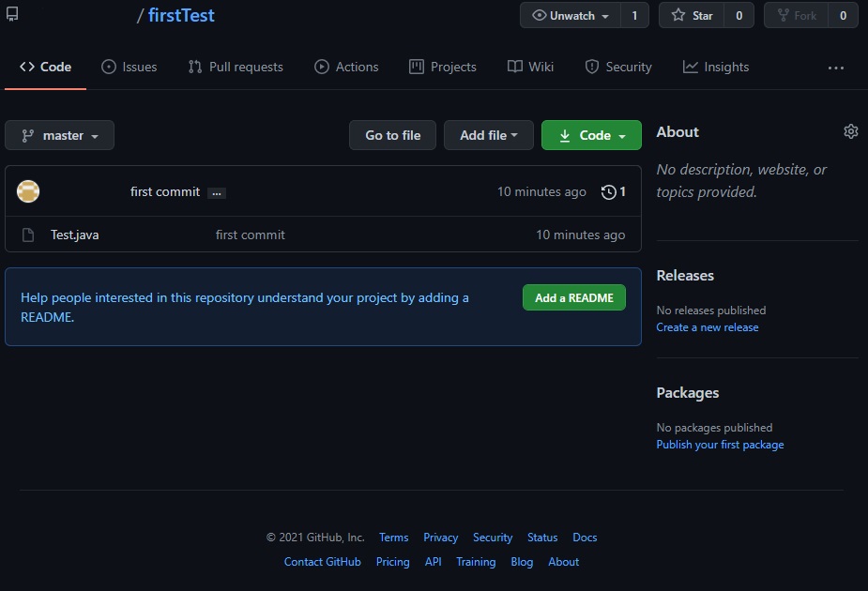This screenshot has width=868, height=591.
Task: Open the stargazers count of 0
Action: (739, 16)
